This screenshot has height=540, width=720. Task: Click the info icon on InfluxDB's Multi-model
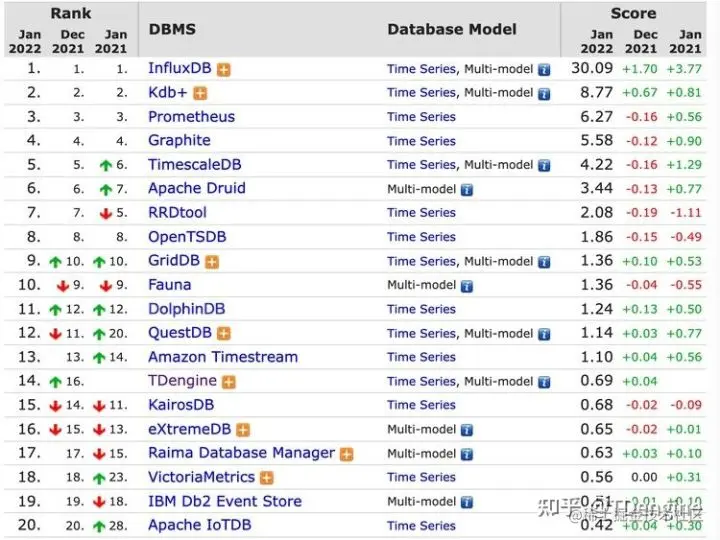tap(544, 70)
